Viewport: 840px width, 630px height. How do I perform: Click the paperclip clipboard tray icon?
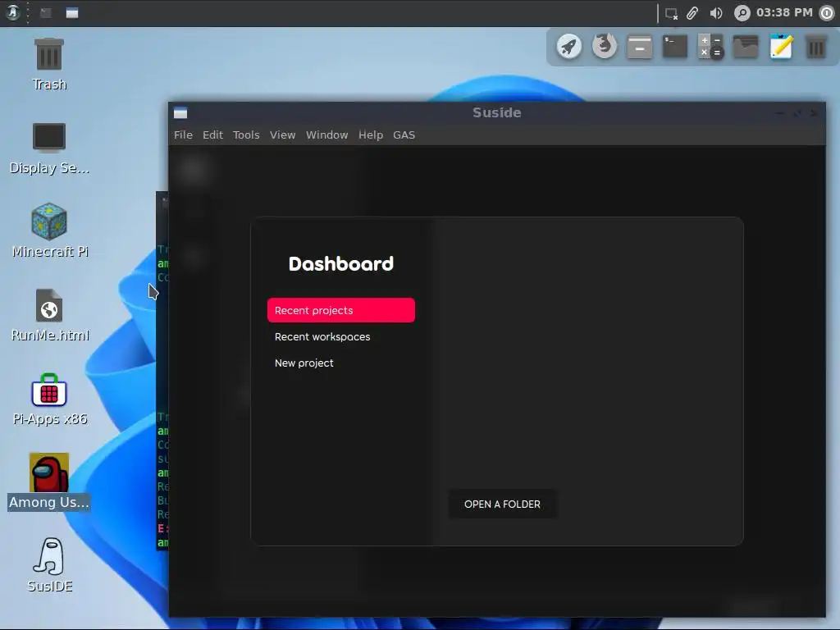pos(692,13)
